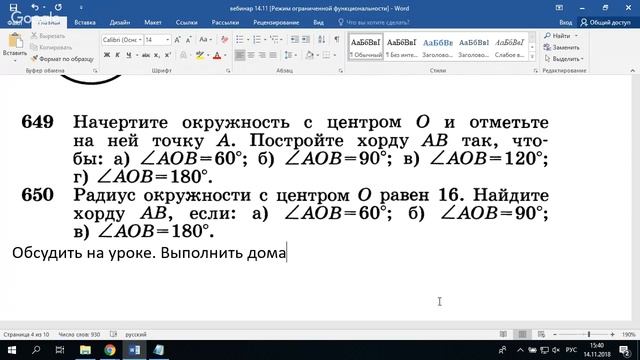Apply borders to the paragraph
This screenshot has height=360, width=640.
coord(326,55)
